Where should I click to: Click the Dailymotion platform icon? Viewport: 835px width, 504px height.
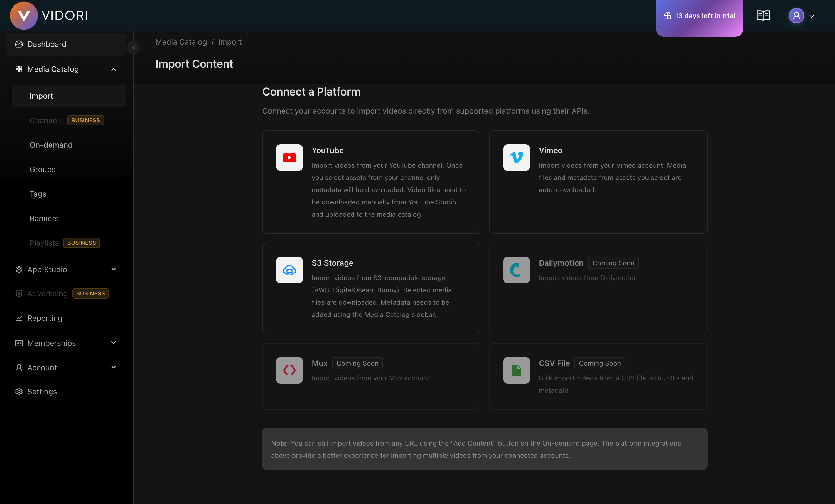pyautogui.click(x=516, y=270)
